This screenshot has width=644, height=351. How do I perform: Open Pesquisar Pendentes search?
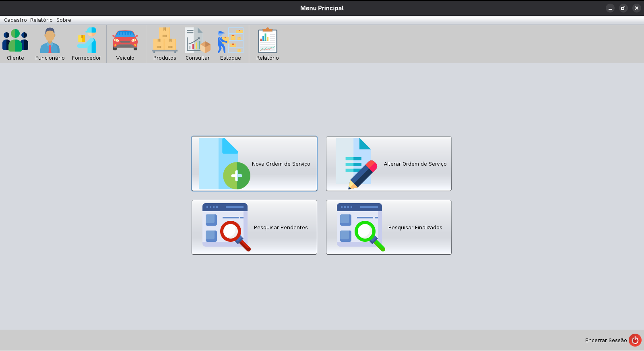[254, 227]
